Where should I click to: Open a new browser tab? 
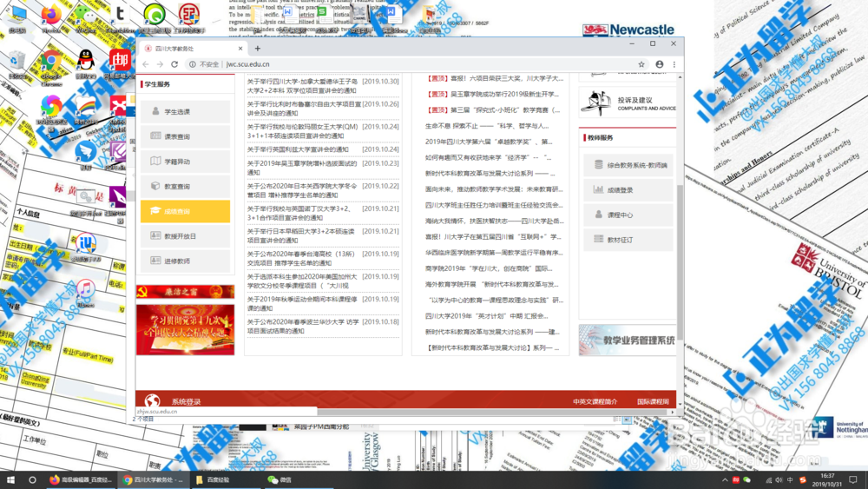click(258, 49)
